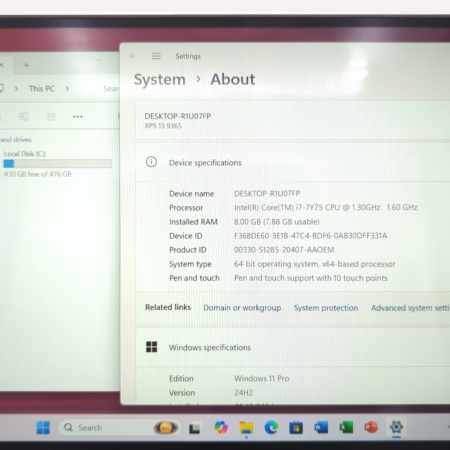Click the share icon in File Explorer toolbar

click(x=51, y=116)
